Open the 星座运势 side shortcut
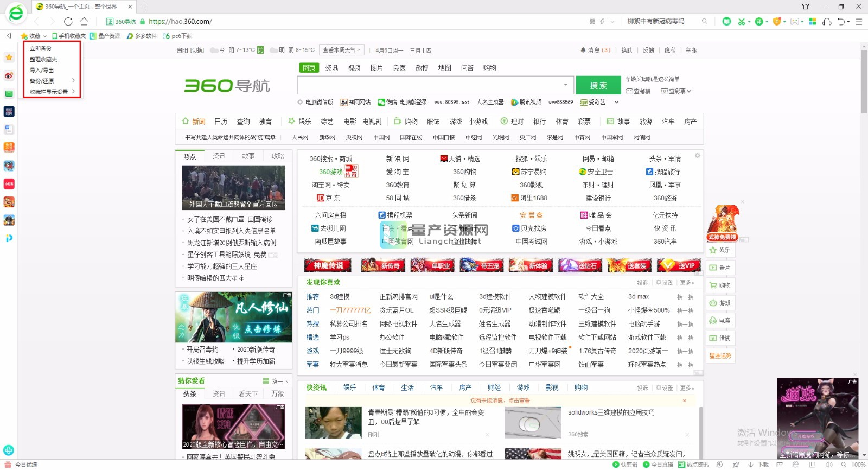 pyautogui.click(x=720, y=356)
